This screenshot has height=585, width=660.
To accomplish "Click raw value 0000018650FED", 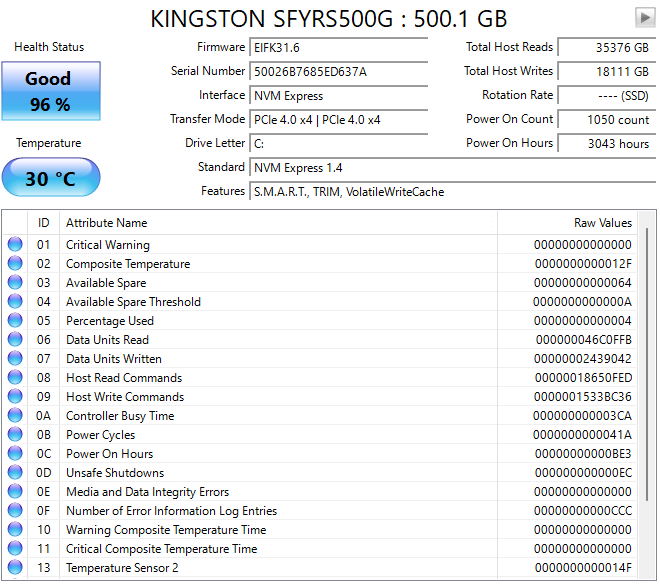I will pyautogui.click(x=583, y=378).
